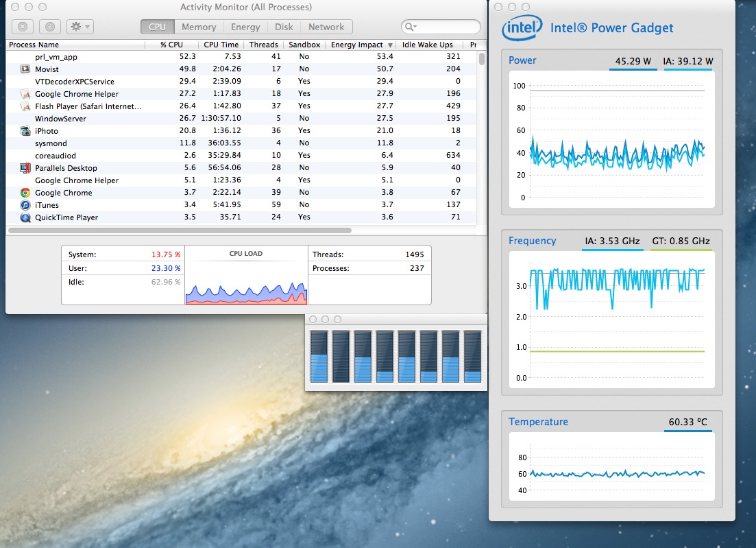This screenshot has height=548, width=756.
Task: Switch to the Memory tab
Action: tap(199, 27)
